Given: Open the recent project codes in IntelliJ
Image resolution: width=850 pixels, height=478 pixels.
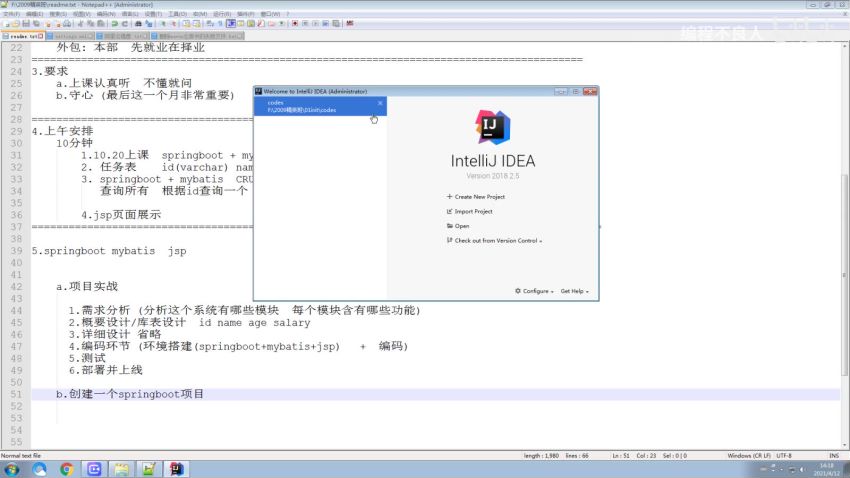Looking at the screenshot, I should click(320, 106).
